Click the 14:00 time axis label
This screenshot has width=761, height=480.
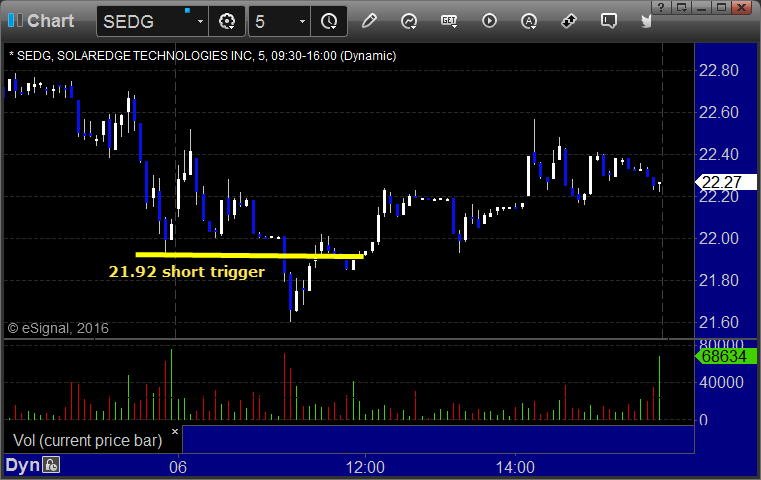[515, 467]
